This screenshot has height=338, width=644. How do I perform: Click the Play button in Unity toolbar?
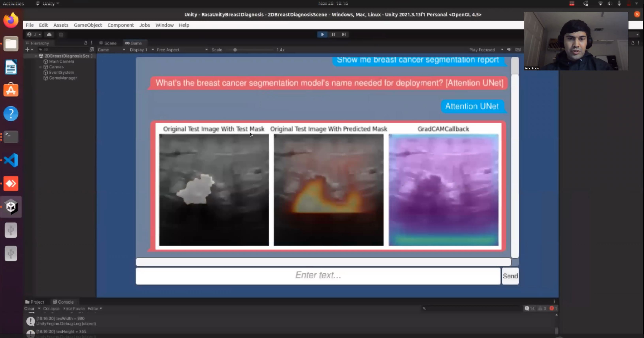click(322, 34)
